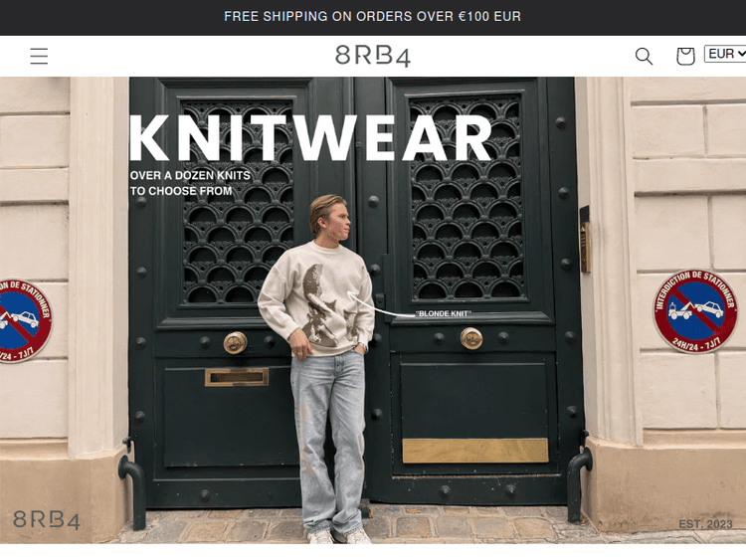Open the search magnifier icon
746x560 pixels.
(x=644, y=56)
